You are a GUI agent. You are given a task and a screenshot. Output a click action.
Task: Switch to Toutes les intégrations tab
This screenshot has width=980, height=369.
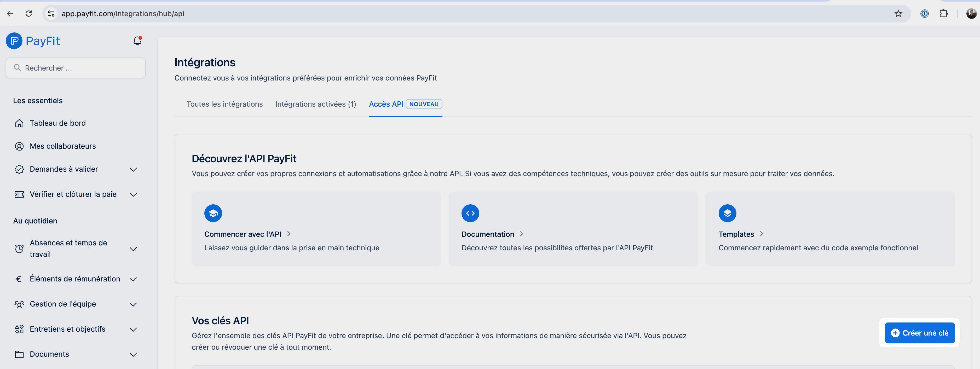224,104
